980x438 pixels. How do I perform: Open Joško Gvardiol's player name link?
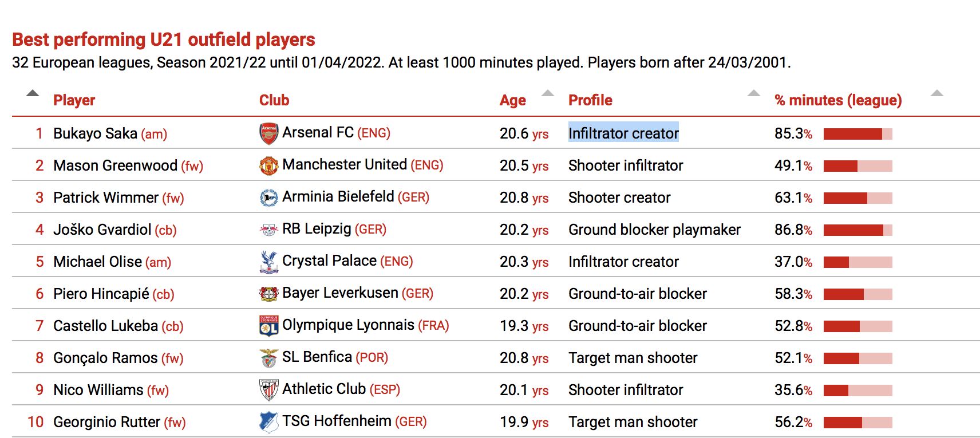tap(102, 230)
